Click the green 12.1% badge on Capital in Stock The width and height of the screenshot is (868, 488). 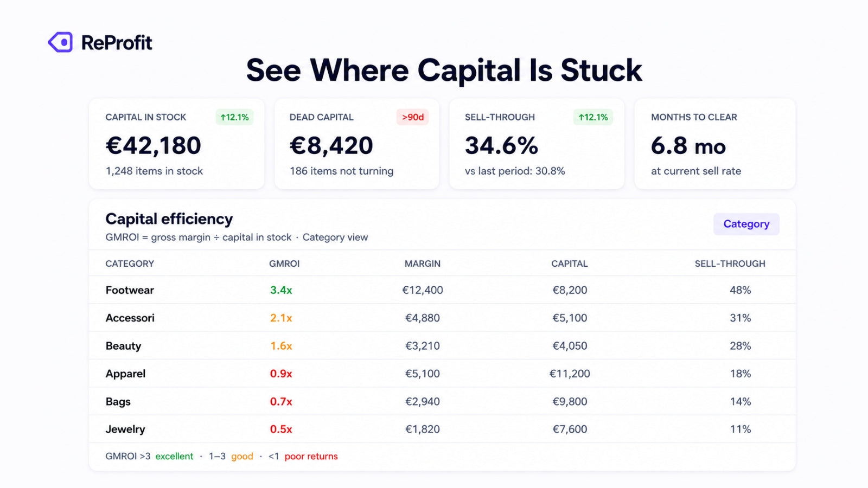(x=234, y=117)
